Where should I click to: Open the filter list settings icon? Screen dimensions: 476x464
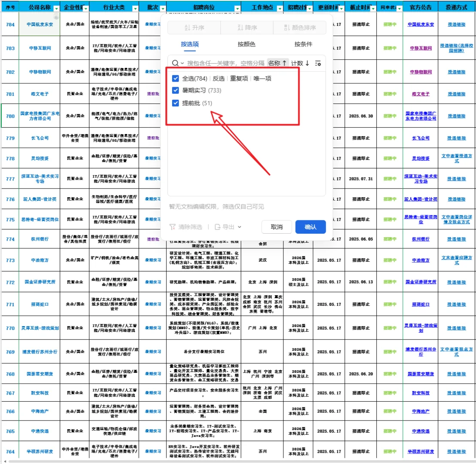pyautogui.click(x=318, y=63)
